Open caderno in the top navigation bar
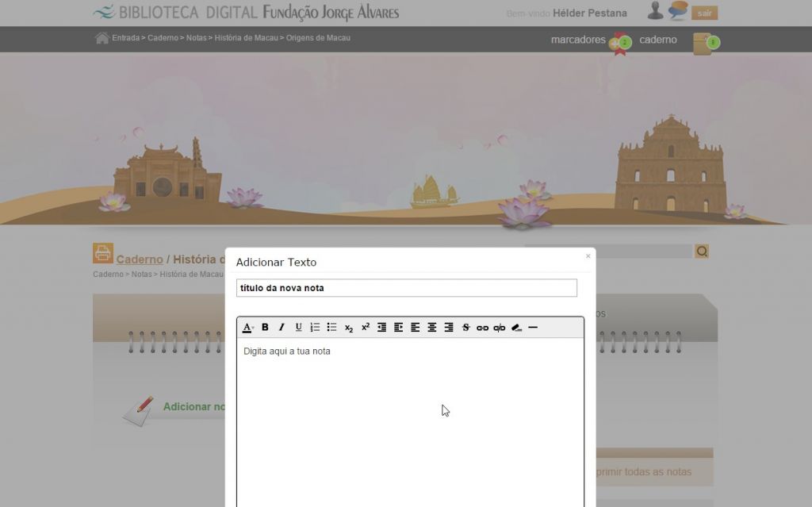Image resolution: width=812 pixels, height=507 pixels. pyautogui.click(x=658, y=40)
